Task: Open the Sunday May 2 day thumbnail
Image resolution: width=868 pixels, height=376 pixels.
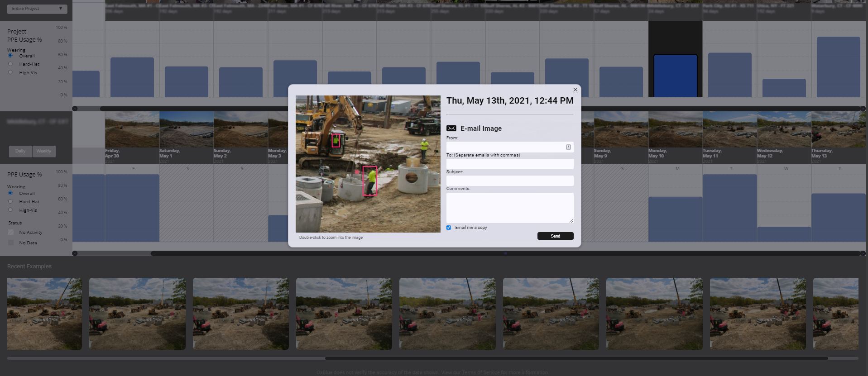Action: pos(241,130)
